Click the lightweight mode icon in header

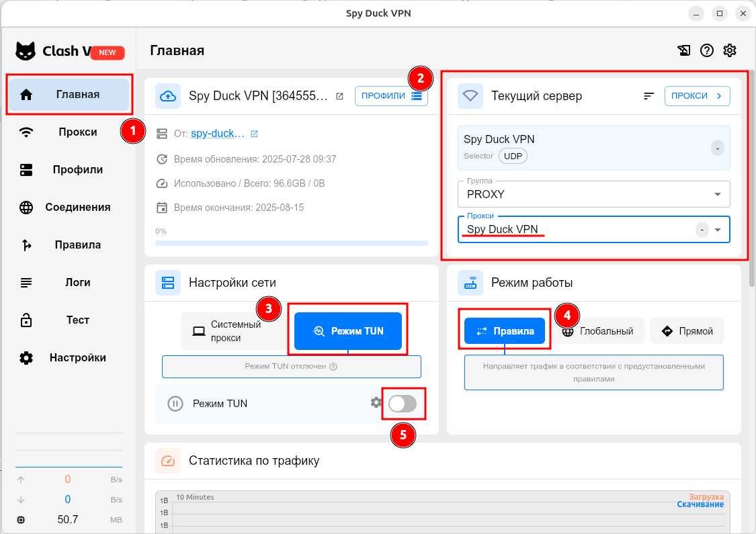pyautogui.click(x=683, y=50)
